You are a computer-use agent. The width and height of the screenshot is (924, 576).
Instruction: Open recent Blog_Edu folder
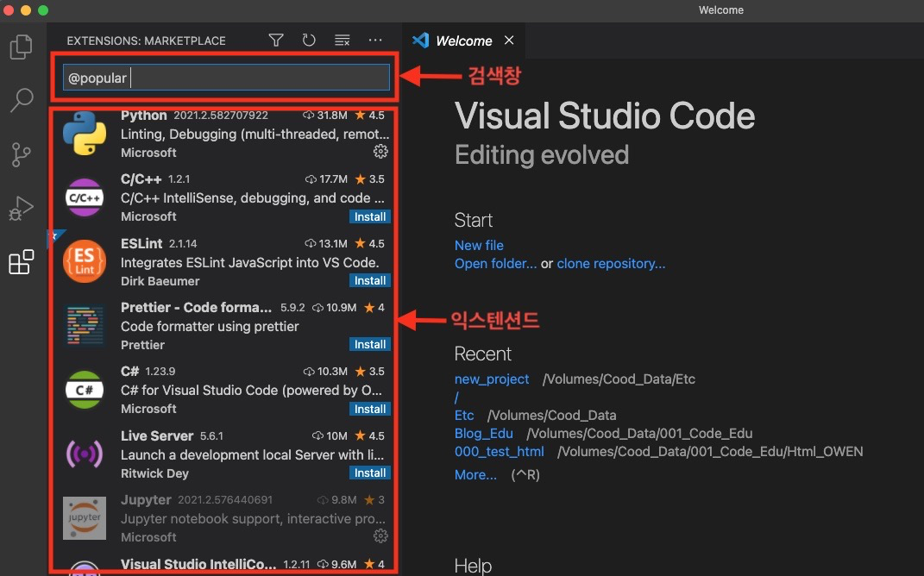[x=483, y=434]
